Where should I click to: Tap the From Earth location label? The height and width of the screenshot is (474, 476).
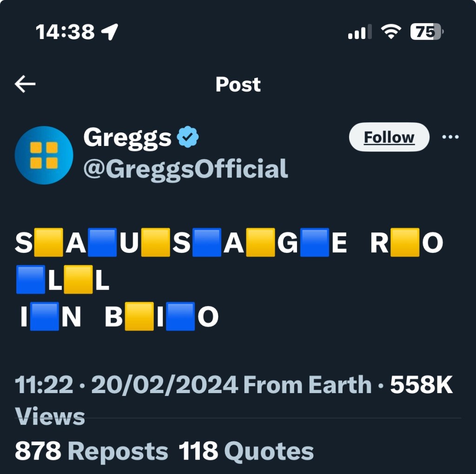coord(307,385)
